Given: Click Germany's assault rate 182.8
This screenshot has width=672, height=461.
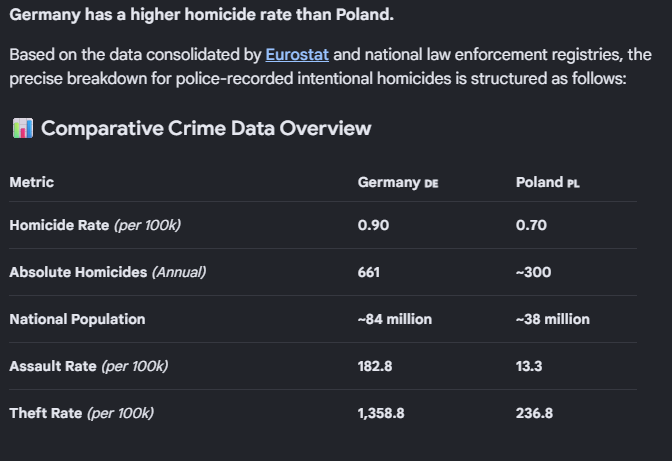Looking at the screenshot, I should click(x=375, y=366).
